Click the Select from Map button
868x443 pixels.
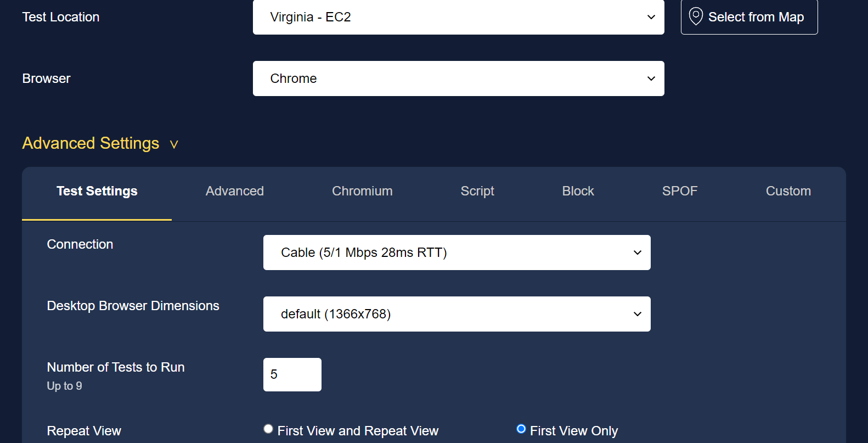(x=749, y=17)
